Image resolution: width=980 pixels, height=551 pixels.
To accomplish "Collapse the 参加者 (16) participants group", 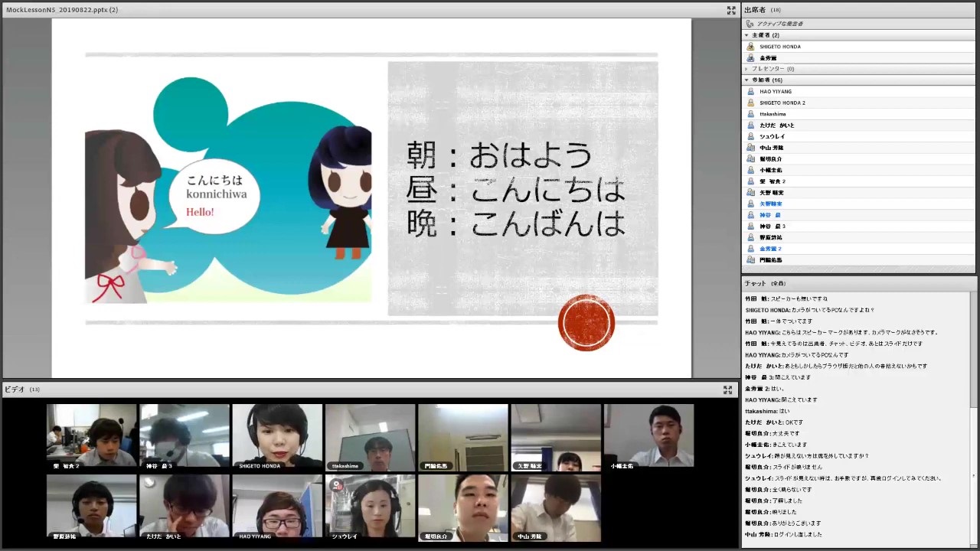I will coord(746,80).
